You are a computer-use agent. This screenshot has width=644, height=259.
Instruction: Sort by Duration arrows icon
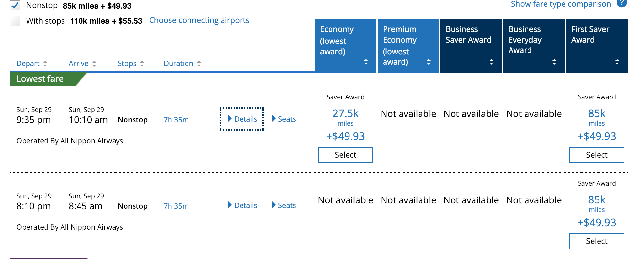coord(199,64)
